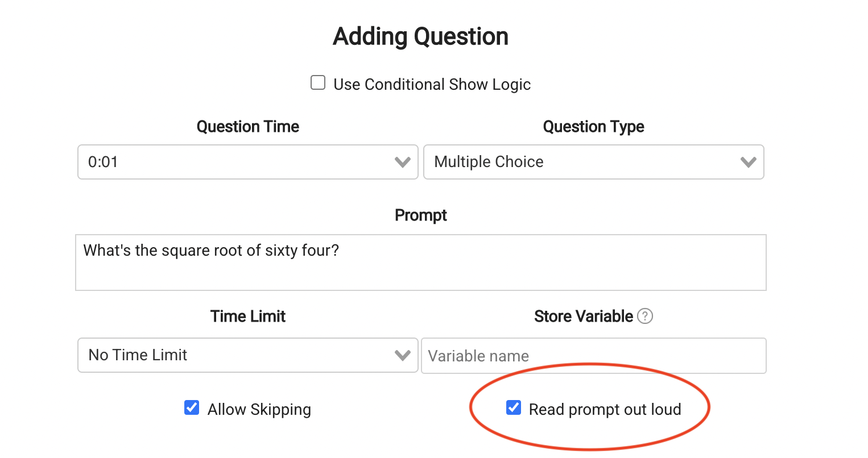
Task: Click the Question Time field label
Action: click(x=248, y=126)
